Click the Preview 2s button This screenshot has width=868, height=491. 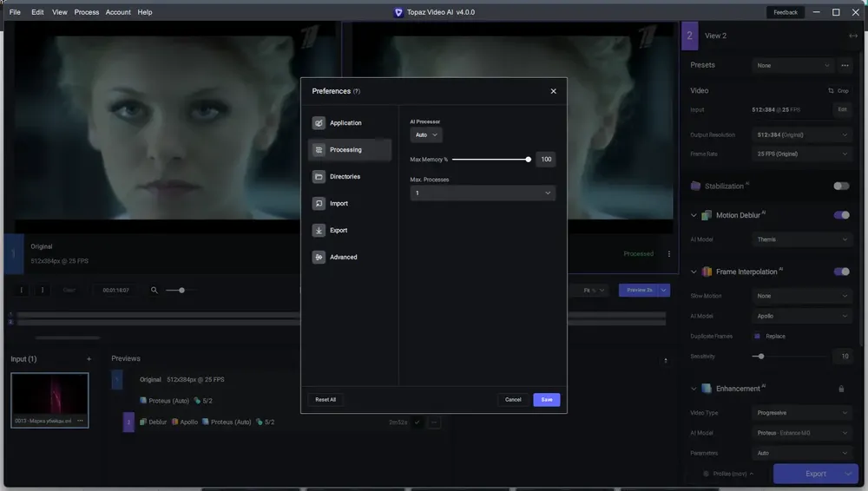pos(639,290)
